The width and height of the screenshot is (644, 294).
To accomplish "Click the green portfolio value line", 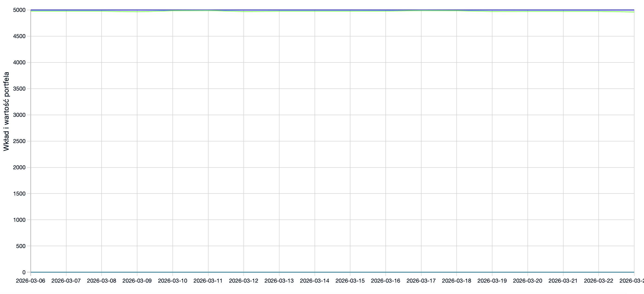I will click(x=137, y=12).
